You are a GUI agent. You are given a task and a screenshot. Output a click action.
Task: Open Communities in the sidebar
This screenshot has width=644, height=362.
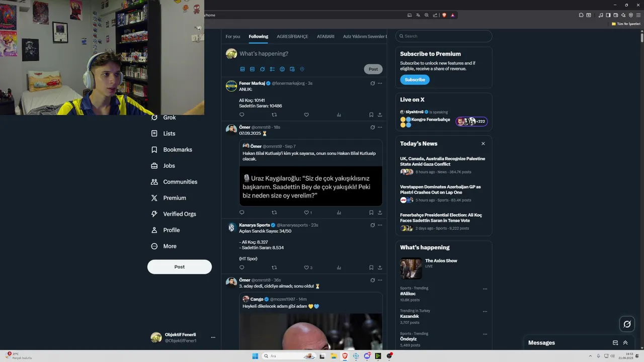pos(174,182)
